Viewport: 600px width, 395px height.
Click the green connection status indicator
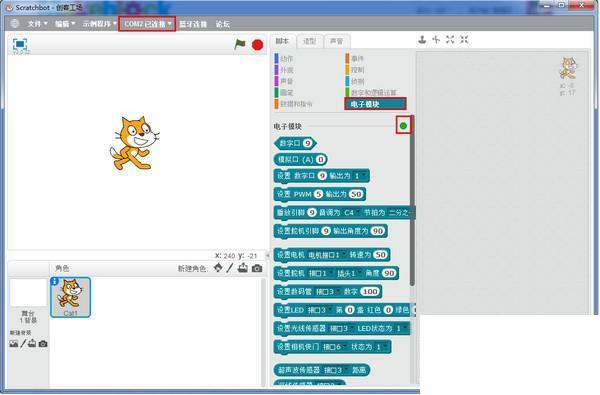[x=403, y=126]
